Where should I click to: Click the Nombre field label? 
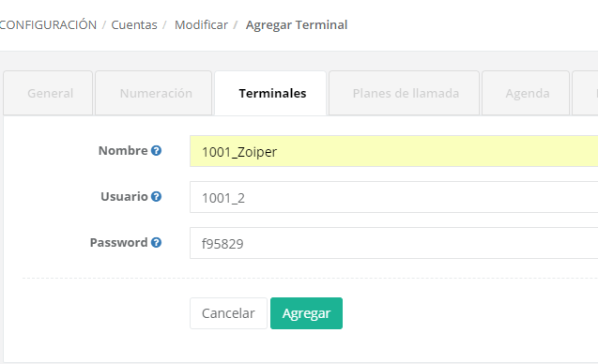point(123,150)
